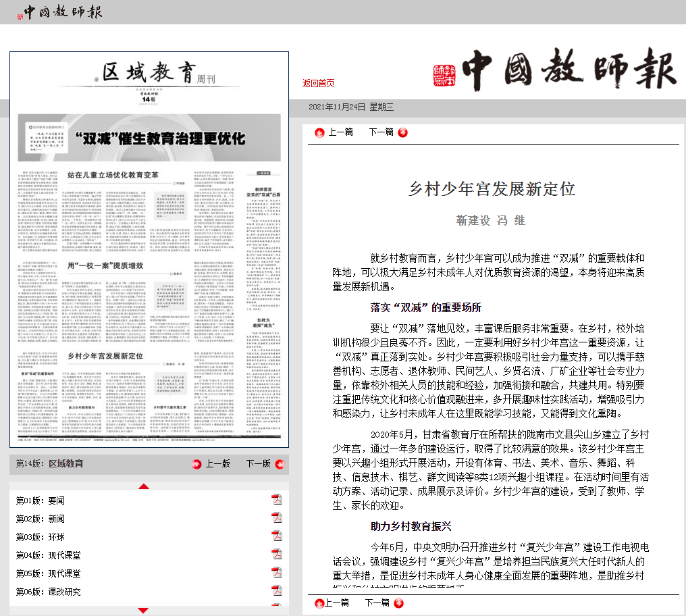686x616 pixels.
Task: Click the 中国教师报 logo in top bar
Action: pos(60,12)
